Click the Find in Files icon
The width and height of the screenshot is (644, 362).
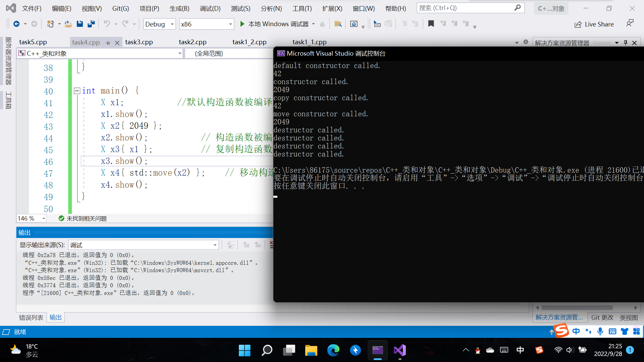click(338, 24)
